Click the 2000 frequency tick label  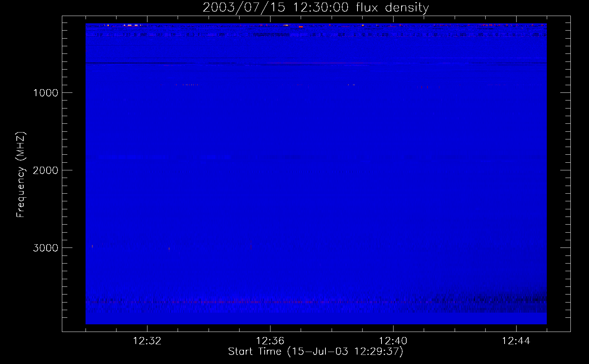(x=46, y=170)
